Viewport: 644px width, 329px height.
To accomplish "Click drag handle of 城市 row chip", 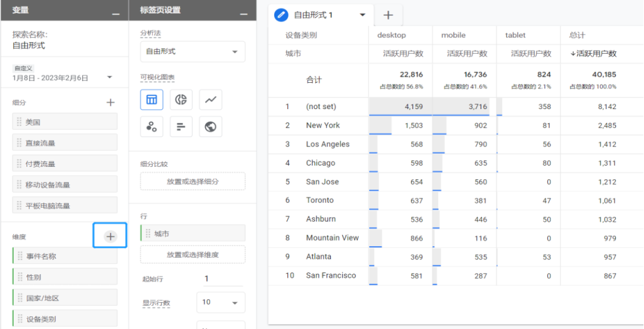I will click(148, 233).
